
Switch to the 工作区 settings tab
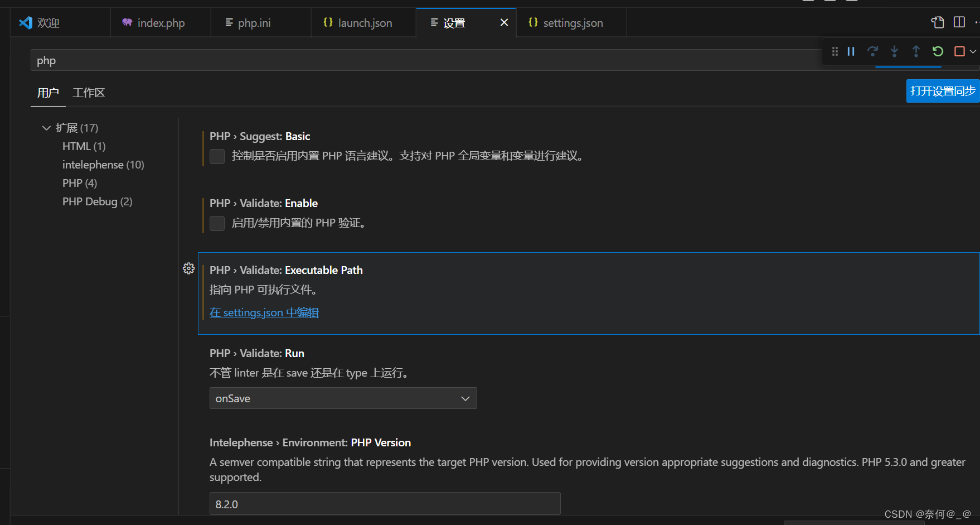pos(88,92)
